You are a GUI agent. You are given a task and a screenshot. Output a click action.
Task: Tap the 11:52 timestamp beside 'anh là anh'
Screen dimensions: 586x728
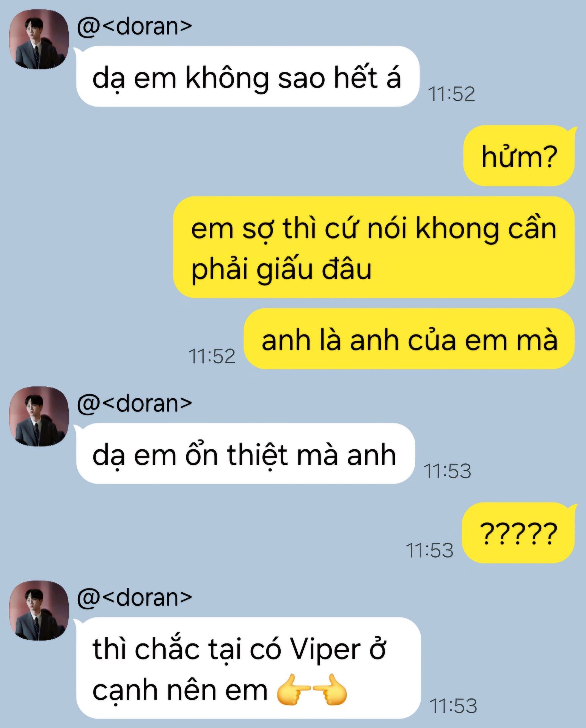click(x=212, y=356)
